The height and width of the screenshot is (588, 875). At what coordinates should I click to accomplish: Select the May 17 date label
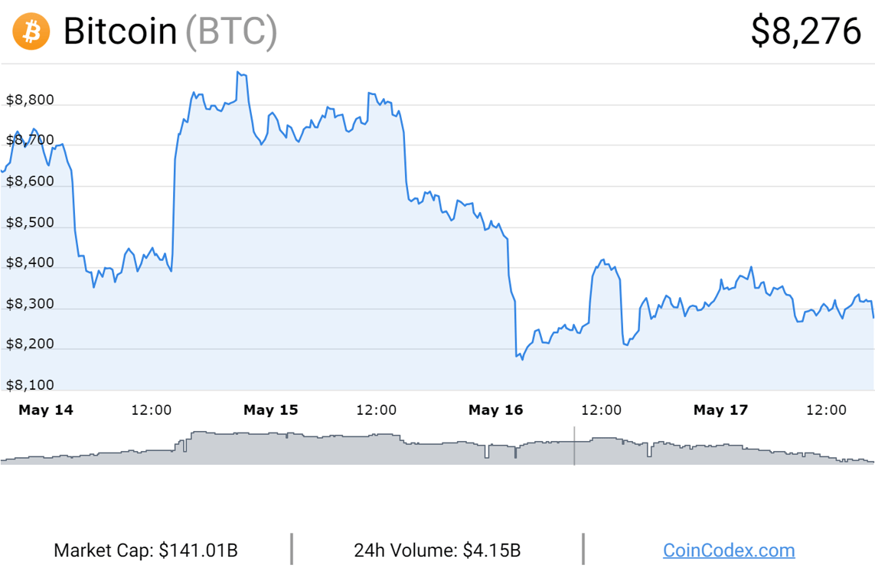pyautogui.click(x=720, y=410)
